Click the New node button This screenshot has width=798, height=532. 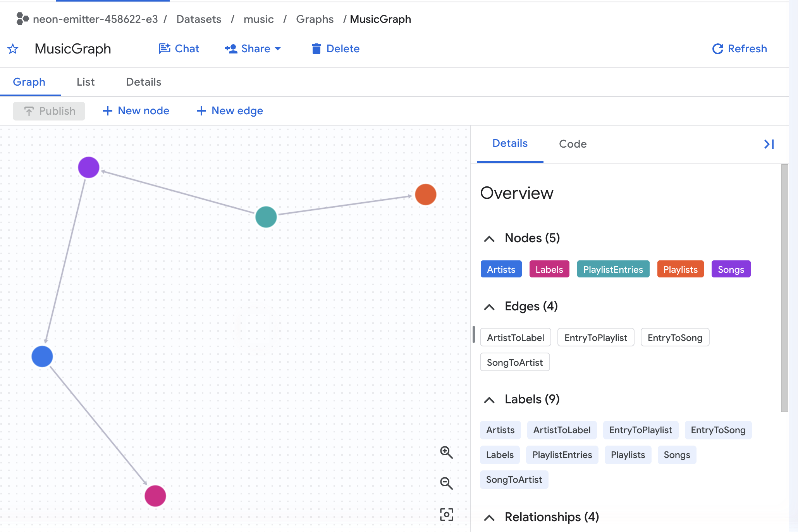[x=136, y=111]
